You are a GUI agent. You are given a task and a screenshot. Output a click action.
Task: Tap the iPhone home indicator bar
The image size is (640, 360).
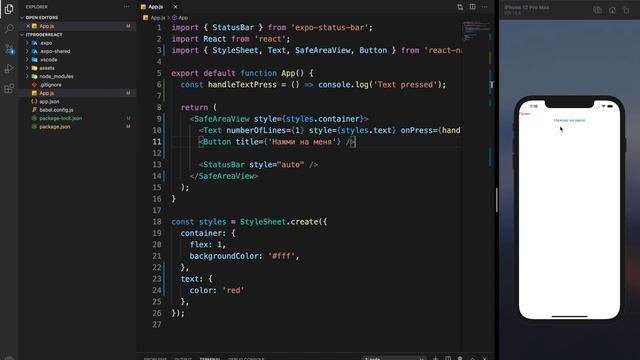coord(569,316)
